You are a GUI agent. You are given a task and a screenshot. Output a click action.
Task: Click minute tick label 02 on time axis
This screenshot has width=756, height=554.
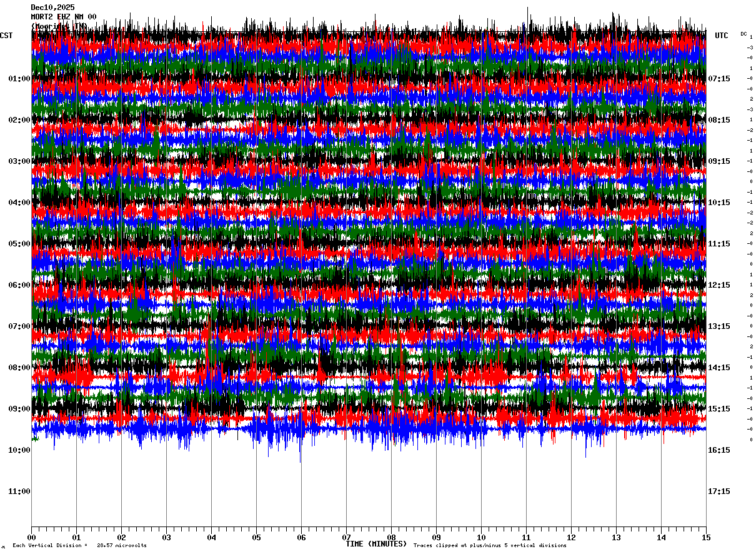[121, 537]
